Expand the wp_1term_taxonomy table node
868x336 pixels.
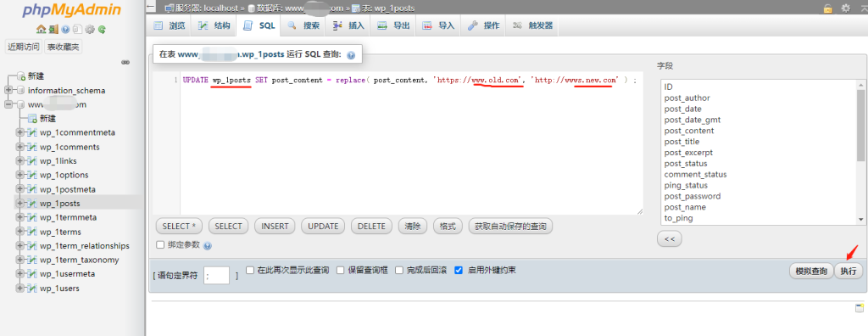[x=20, y=260]
